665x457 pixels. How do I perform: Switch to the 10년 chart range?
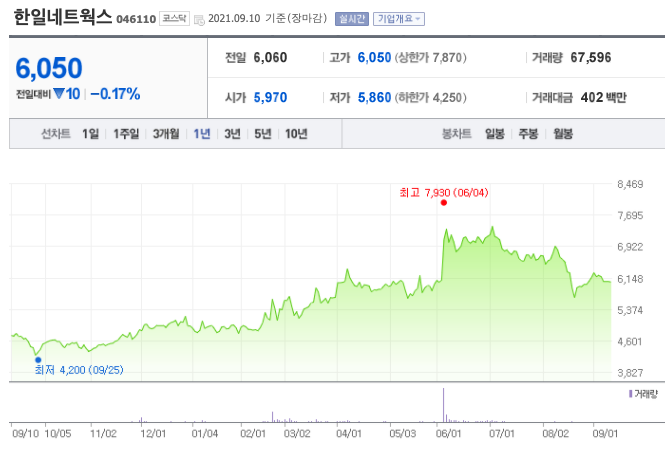tap(296, 134)
